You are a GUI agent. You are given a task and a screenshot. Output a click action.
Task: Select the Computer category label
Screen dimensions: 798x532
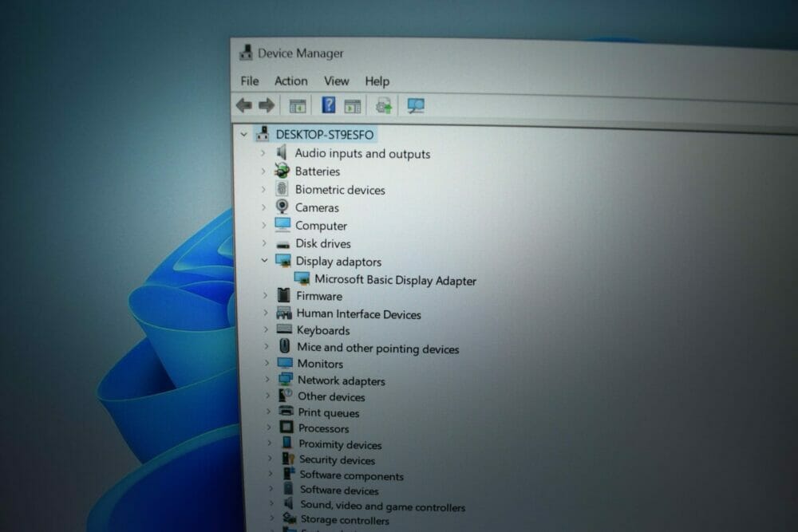321,225
